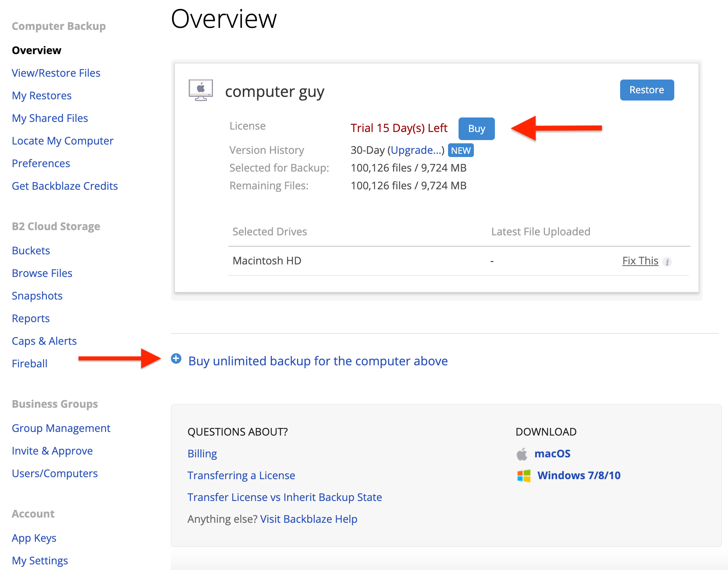
Task: Open Group Management
Action: (61, 428)
